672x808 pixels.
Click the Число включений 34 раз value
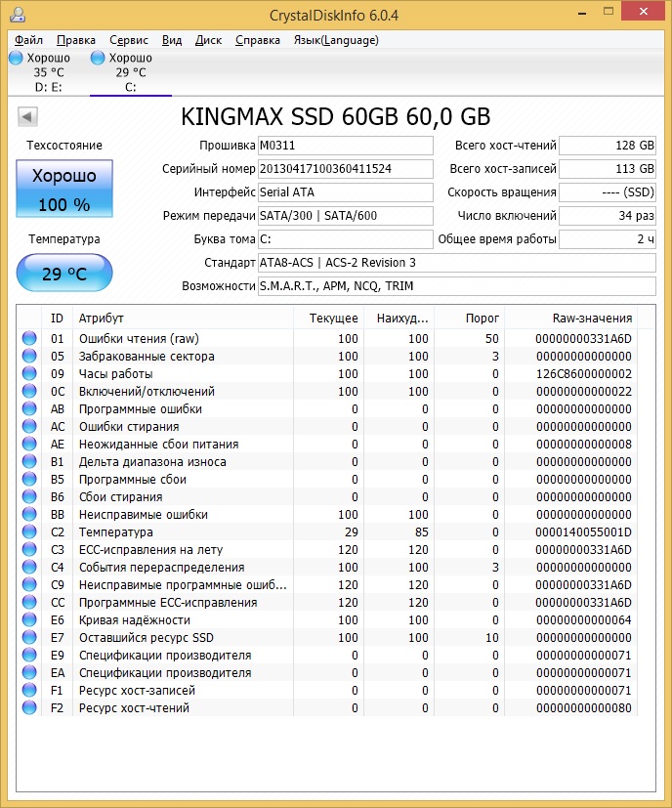click(x=608, y=215)
